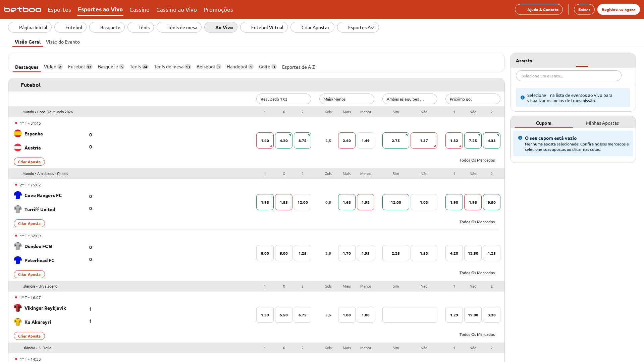Open Todos Os Mercados for Vikingur Reykjavik match
The image size is (644, 362).
coord(477,334)
